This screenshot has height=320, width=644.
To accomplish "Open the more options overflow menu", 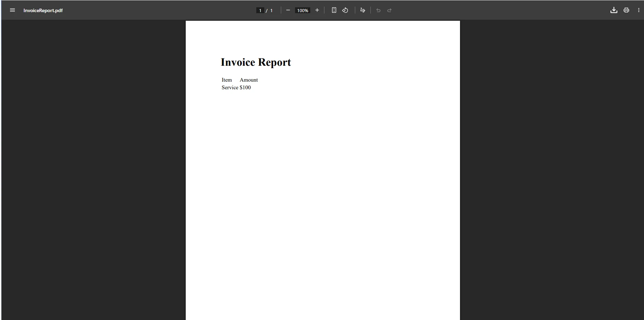I will tap(639, 10).
